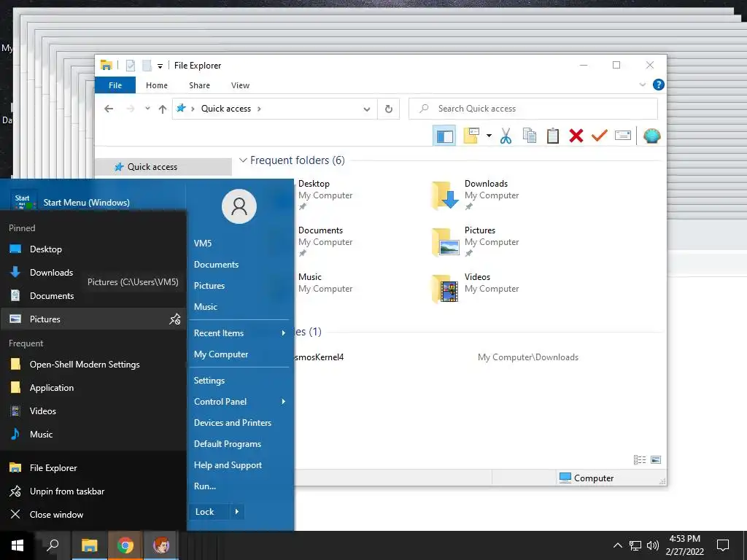This screenshot has height=560, width=747.
Task: Open the folder options dropdown arrow
Action: (489, 136)
